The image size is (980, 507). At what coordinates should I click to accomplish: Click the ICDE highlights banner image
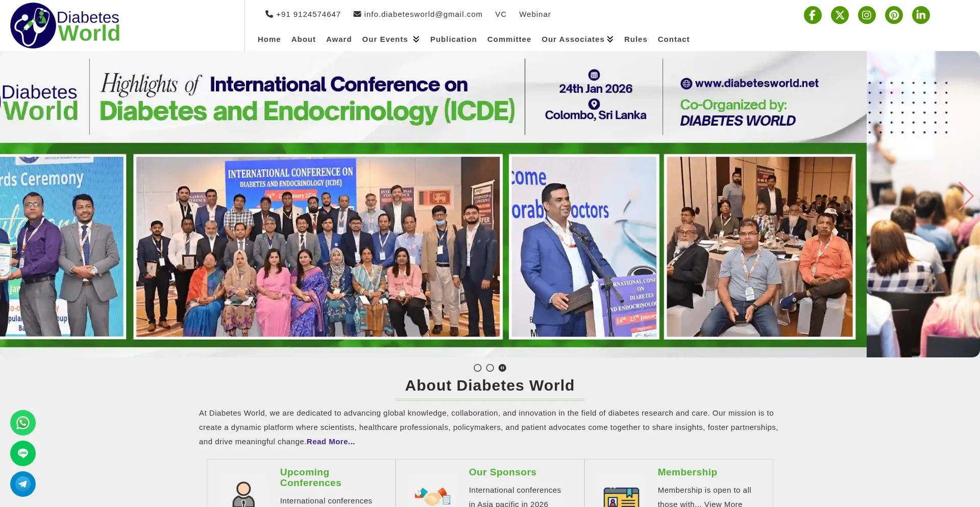(433, 204)
